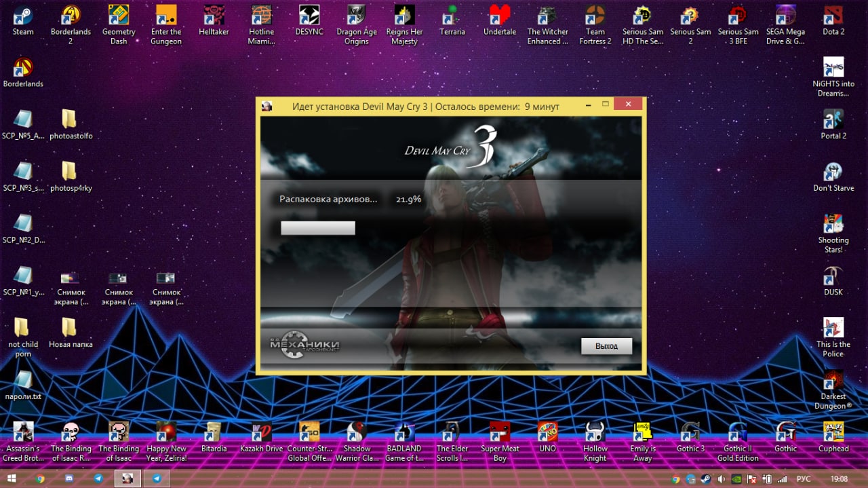This screenshot has height=488, width=868.
Task: Open the Dota 2 icon
Action: click(833, 20)
